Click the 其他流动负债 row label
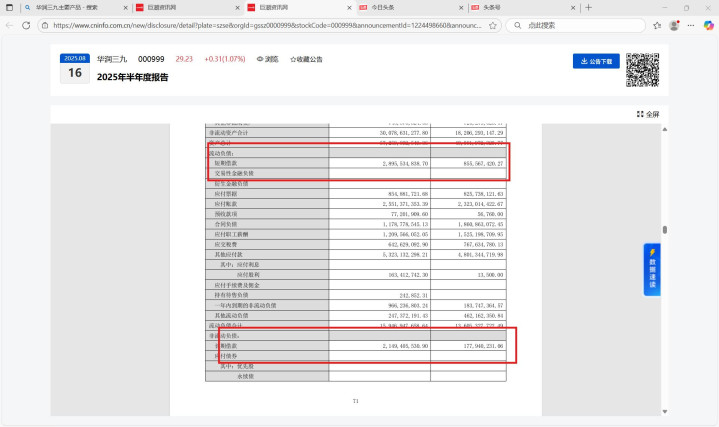Image resolution: width=719 pixels, height=427 pixels. (231, 316)
